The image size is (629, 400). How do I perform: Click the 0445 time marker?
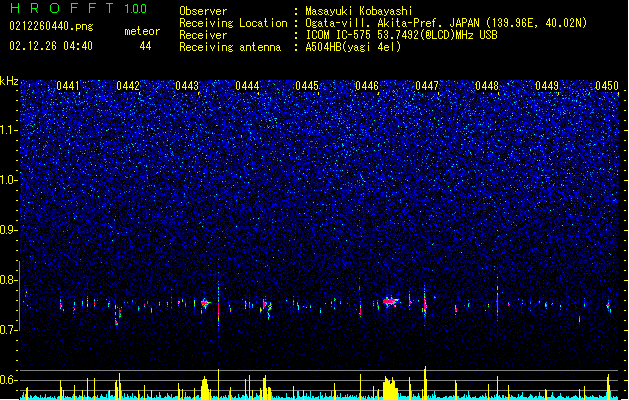[307, 86]
